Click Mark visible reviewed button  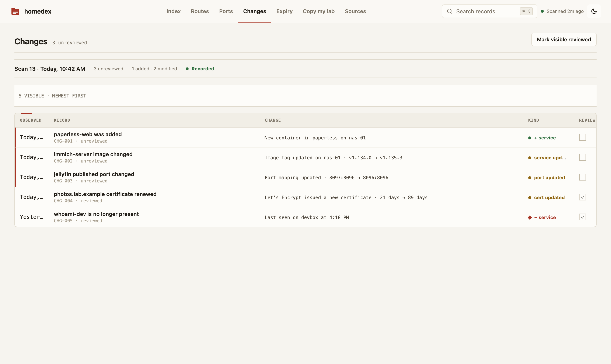click(564, 39)
